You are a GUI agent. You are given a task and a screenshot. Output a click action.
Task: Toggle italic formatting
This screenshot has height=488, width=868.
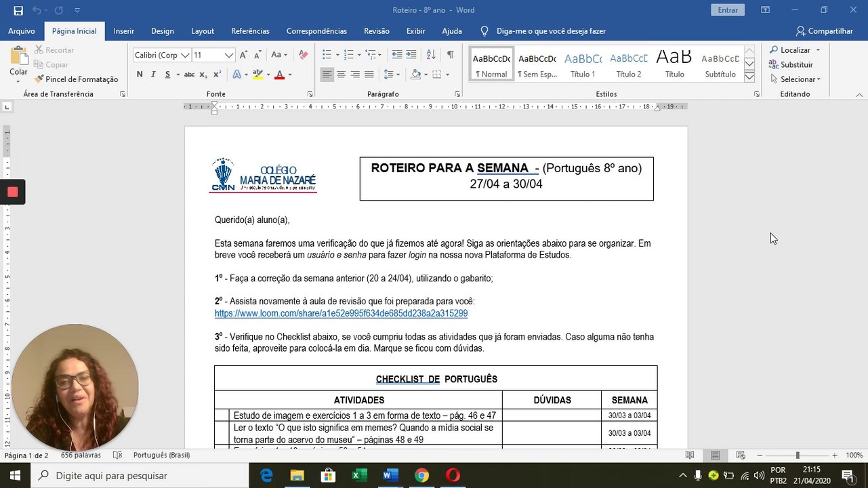point(154,75)
